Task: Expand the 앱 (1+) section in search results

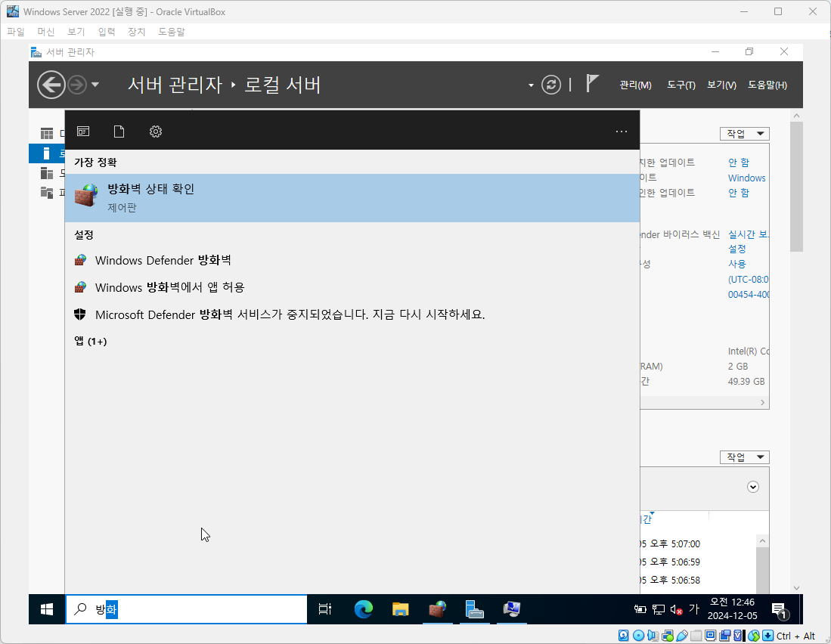Action: tap(91, 341)
